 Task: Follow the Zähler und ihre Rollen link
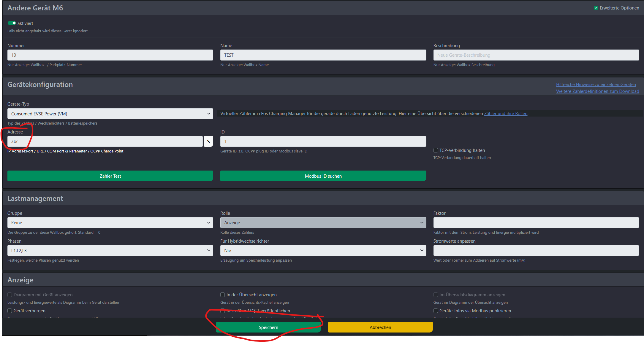[506, 114]
